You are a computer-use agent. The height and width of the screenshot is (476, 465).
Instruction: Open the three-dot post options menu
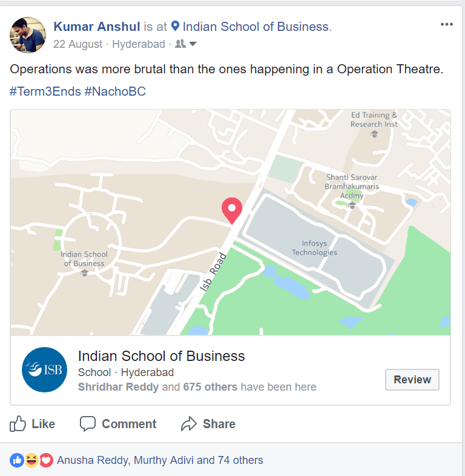point(446,24)
